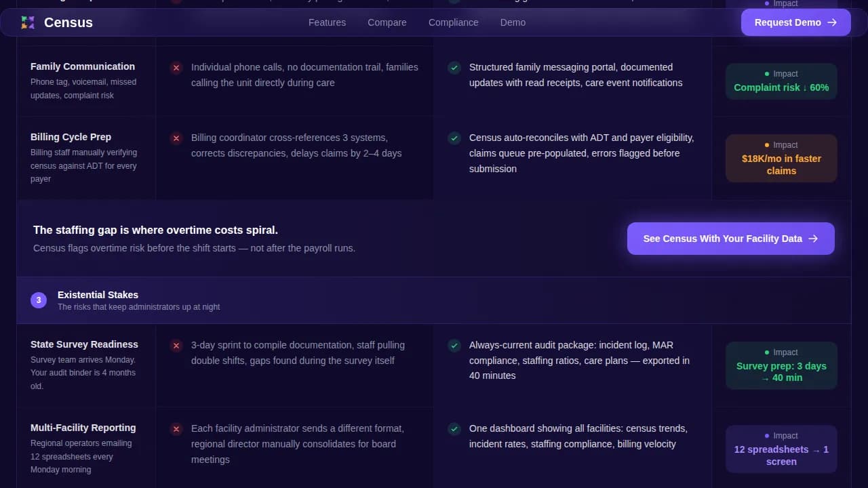Click 'Census auto-reconciles with ADT' description
The width and height of the screenshot is (868, 488).
coord(582,153)
